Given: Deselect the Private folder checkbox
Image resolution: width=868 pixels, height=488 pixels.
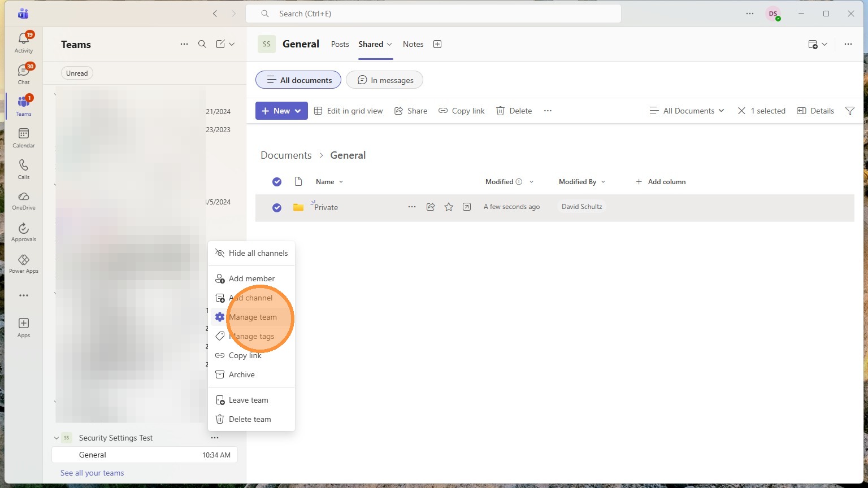Looking at the screenshot, I should pos(277,207).
